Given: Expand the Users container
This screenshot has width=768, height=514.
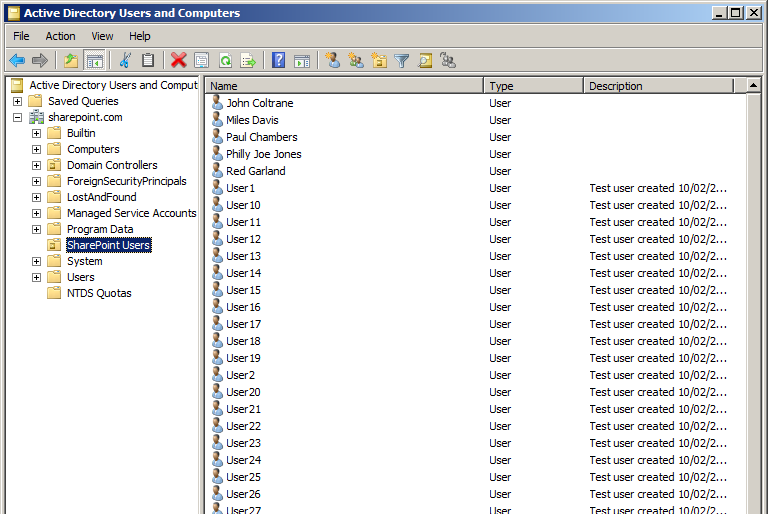Looking at the screenshot, I should [x=36, y=277].
